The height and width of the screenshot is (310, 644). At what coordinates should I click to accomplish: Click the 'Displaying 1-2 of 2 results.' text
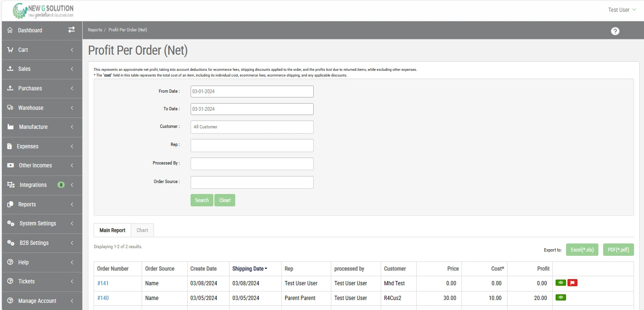tap(118, 247)
